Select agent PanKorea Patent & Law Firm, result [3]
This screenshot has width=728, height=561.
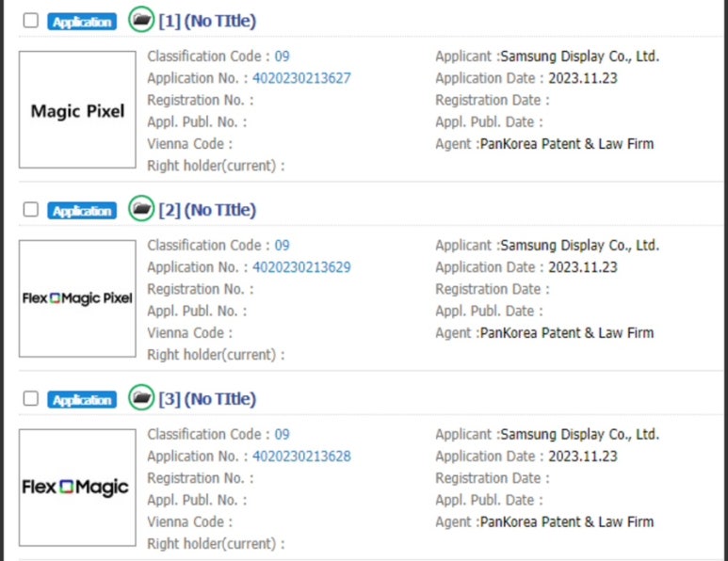click(567, 521)
